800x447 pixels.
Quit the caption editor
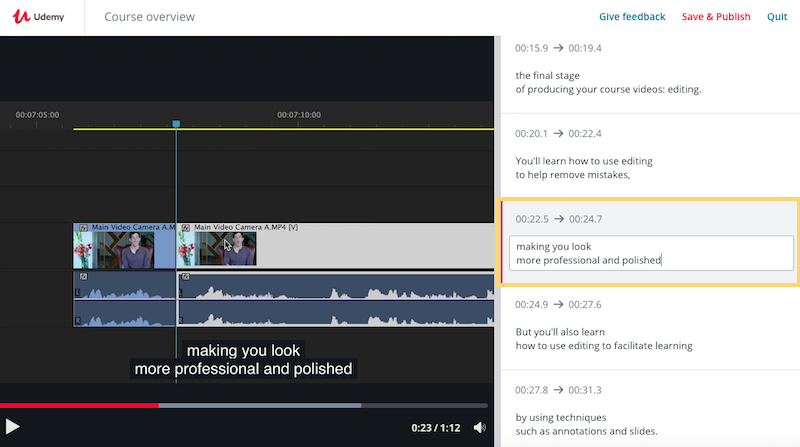click(x=777, y=17)
